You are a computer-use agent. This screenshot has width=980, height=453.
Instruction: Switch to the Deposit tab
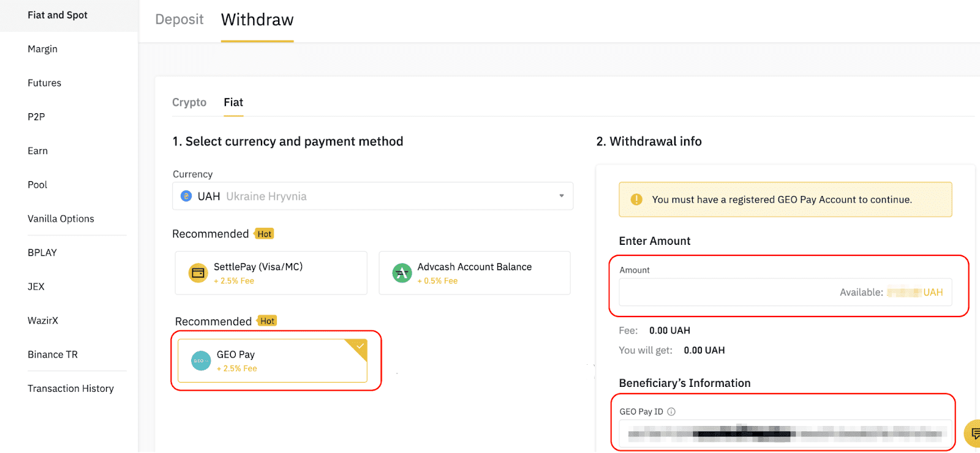[x=179, y=19]
